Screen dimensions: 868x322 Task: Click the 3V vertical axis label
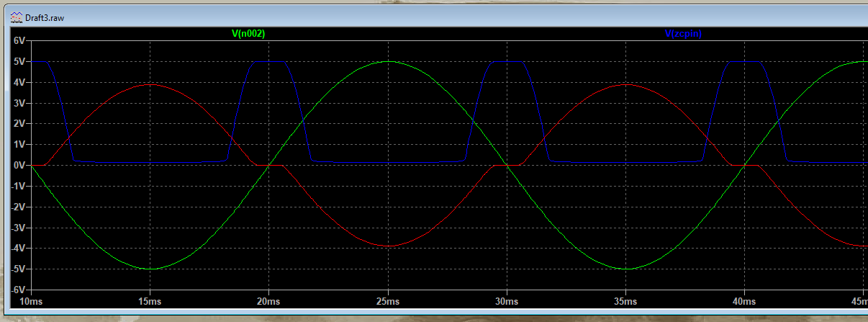[x=19, y=103]
